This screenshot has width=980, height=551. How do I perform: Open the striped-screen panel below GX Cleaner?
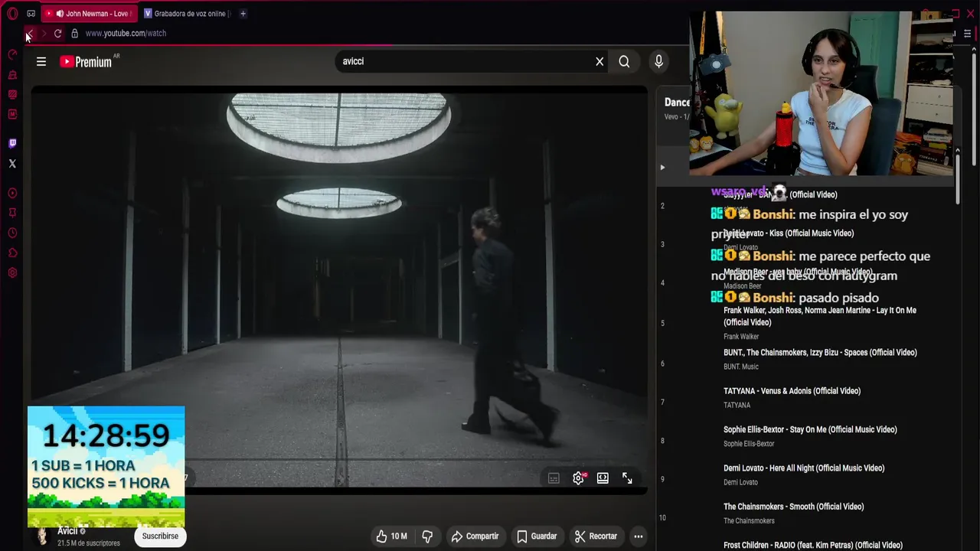point(12,94)
